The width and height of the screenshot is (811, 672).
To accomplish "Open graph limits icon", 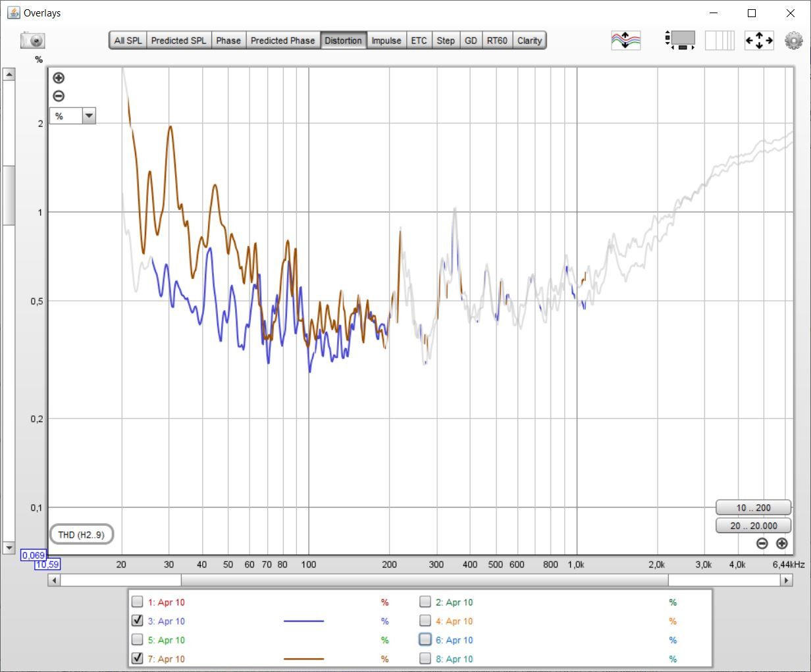I will pyautogui.click(x=681, y=40).
